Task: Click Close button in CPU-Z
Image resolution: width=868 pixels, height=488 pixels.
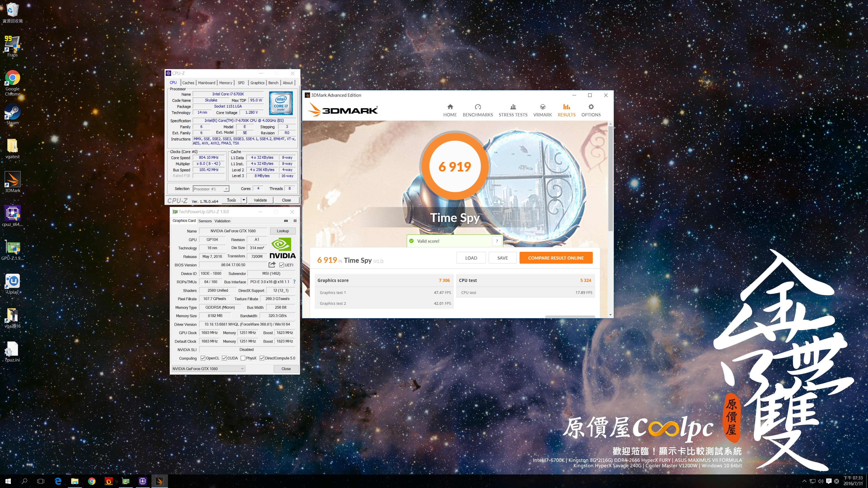Action: [x=286, y=200]
